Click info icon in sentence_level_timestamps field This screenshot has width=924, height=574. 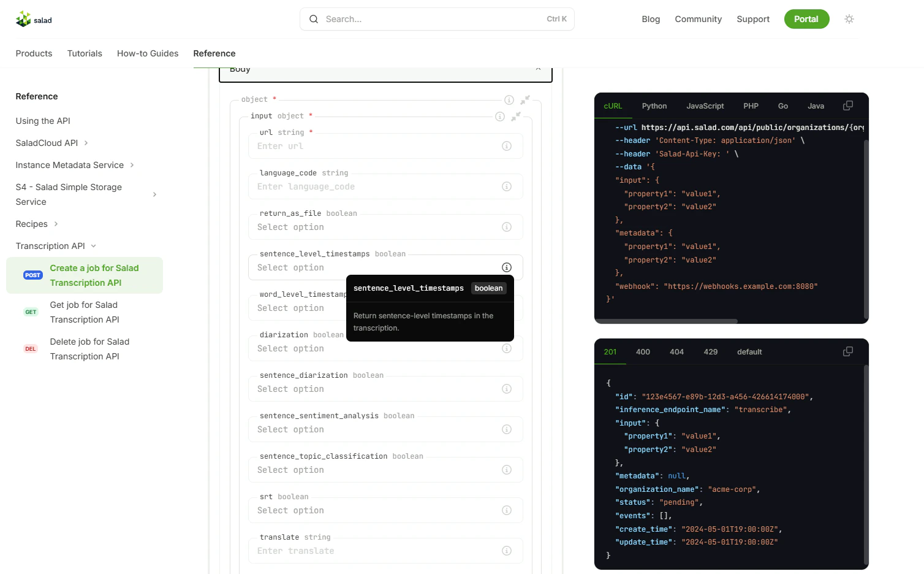pyautogui.click(x=507, y=267)
